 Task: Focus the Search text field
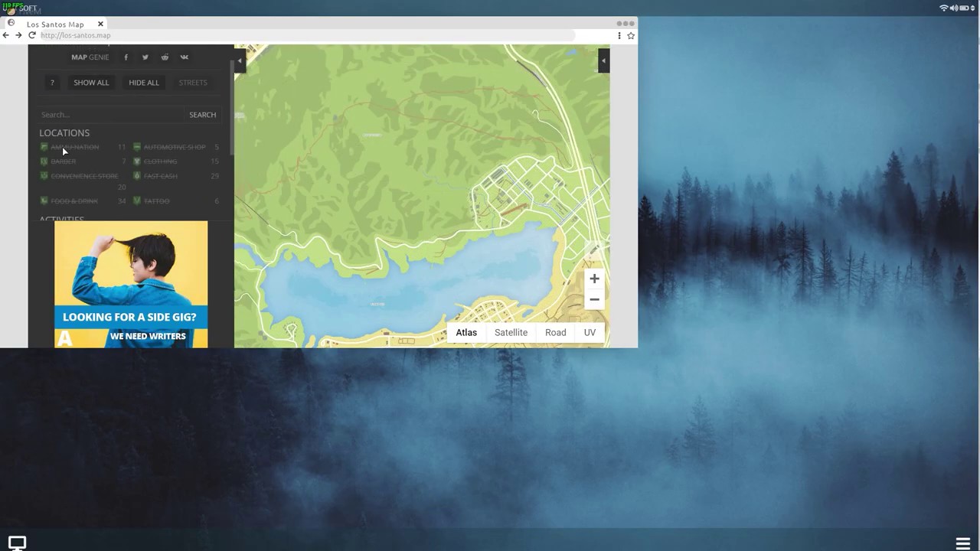112,115
